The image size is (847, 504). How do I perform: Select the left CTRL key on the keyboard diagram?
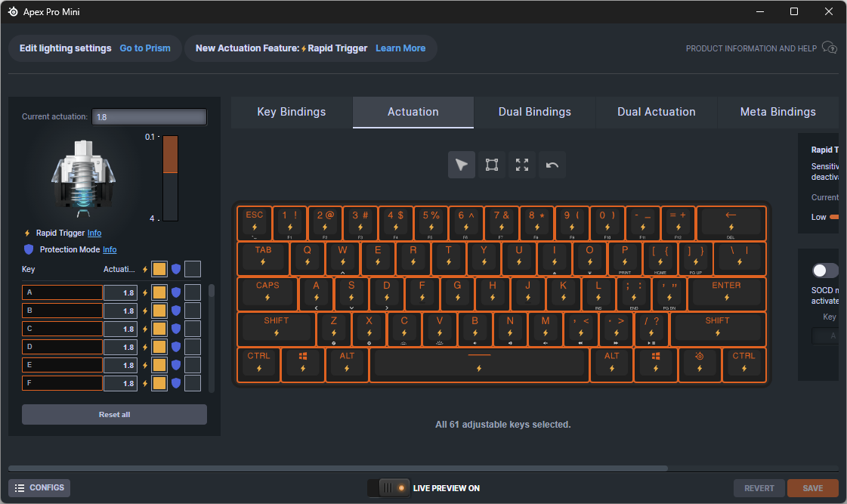[x=258, y=365]
